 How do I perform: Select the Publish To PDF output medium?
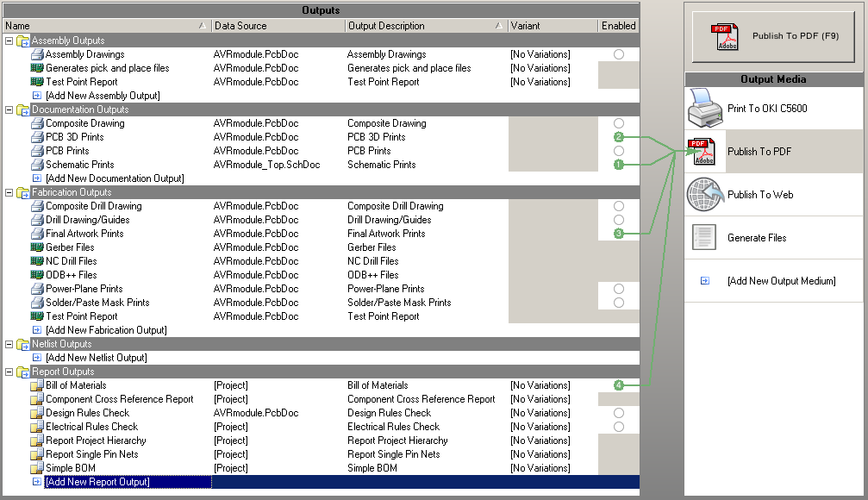tap(773, 151)
